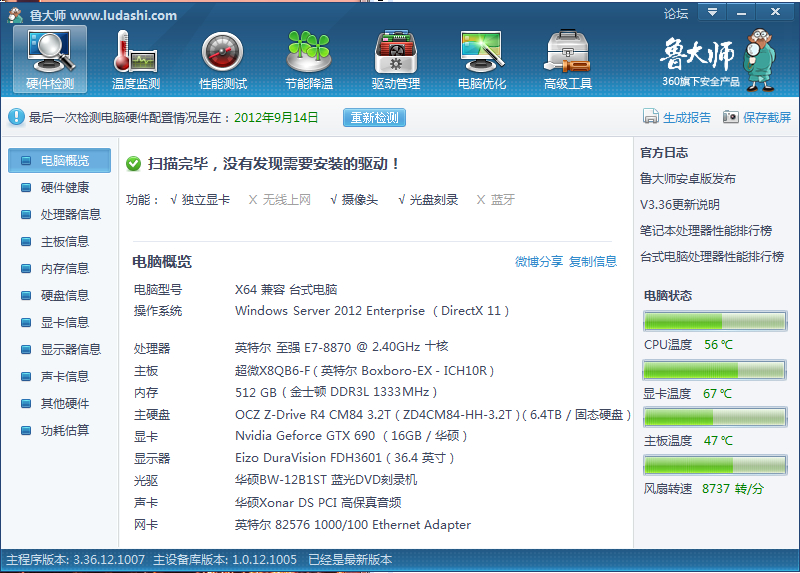Click the 生成报告 printer icon
The height and width of the screenshot is (573, 800).
(651, 117)
